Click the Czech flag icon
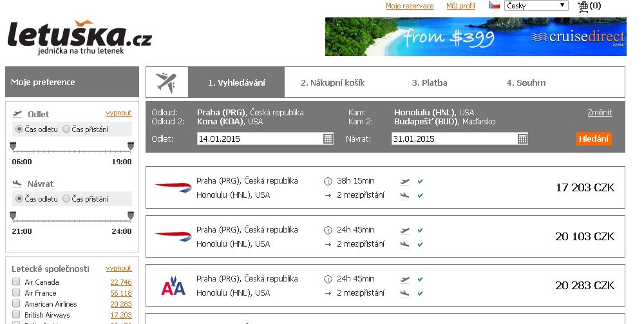Image resolution: width=644 pixels, height=324 pixels. click(494, 5)
